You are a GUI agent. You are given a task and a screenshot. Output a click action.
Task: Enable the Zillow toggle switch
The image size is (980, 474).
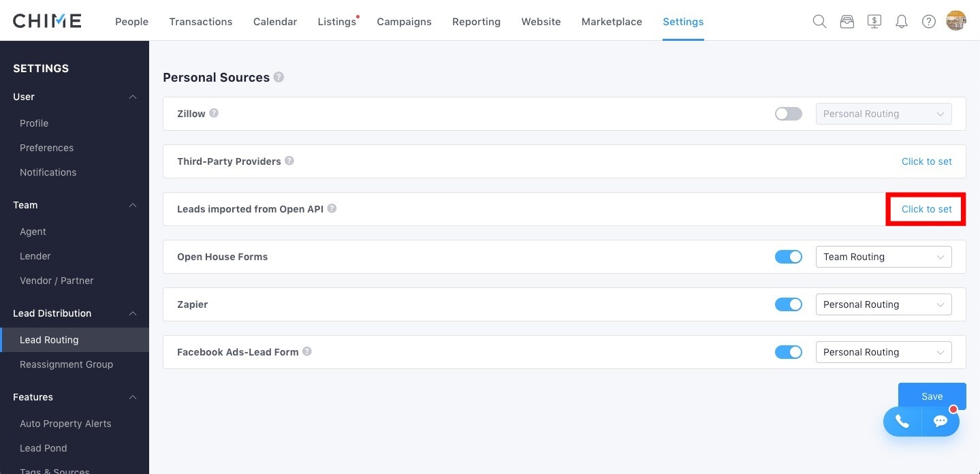[788, 114]
